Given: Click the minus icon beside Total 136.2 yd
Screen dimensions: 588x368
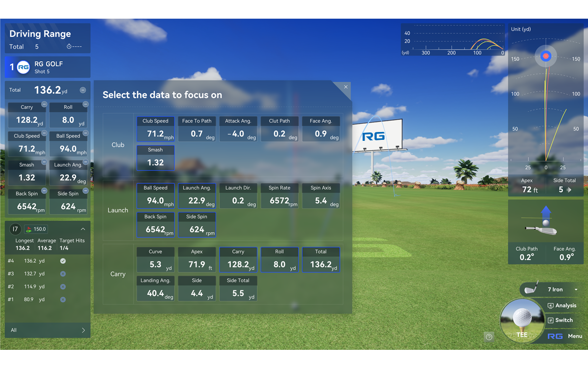Looking at the screenshot, I should point(83,90).
